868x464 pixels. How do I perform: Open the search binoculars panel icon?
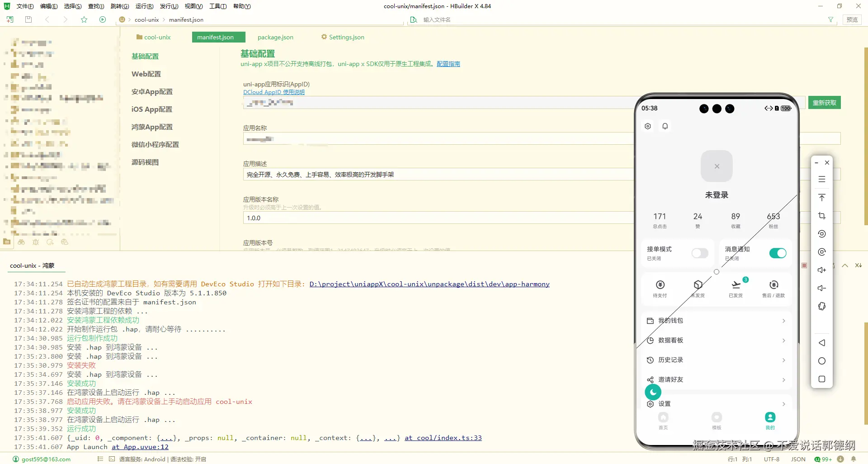21,242
